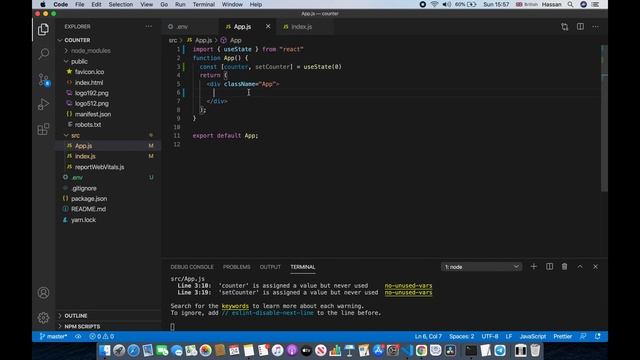Open editor More Actions ellipsis
The image size is (640, 360).
(x=596, y=27)
